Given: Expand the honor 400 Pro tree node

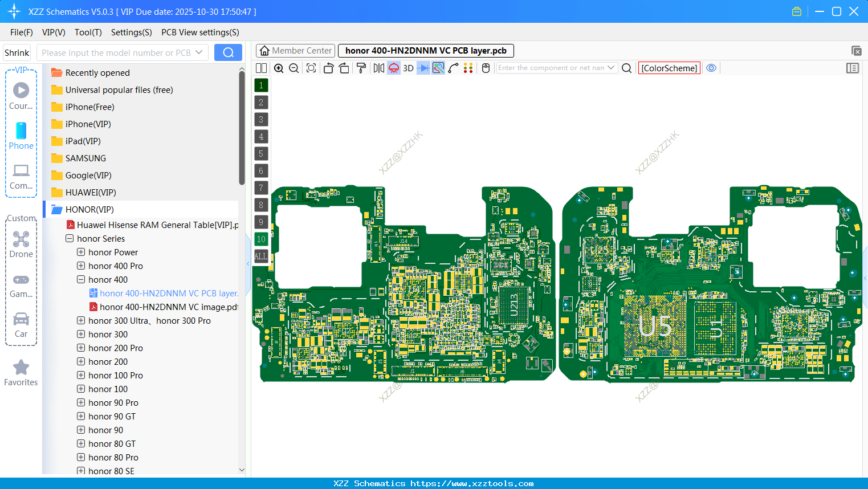Looking at the screenshot, I should [81, 266].
